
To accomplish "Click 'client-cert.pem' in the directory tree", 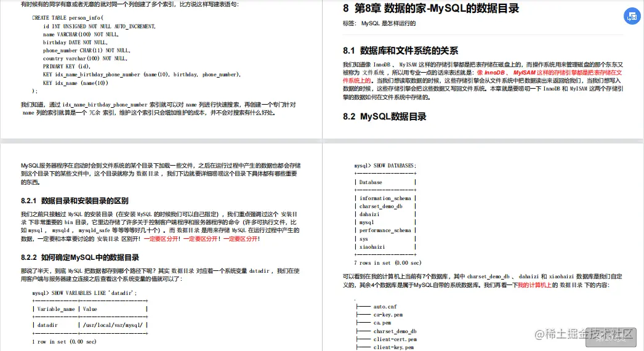I will (x=395, y=339).
